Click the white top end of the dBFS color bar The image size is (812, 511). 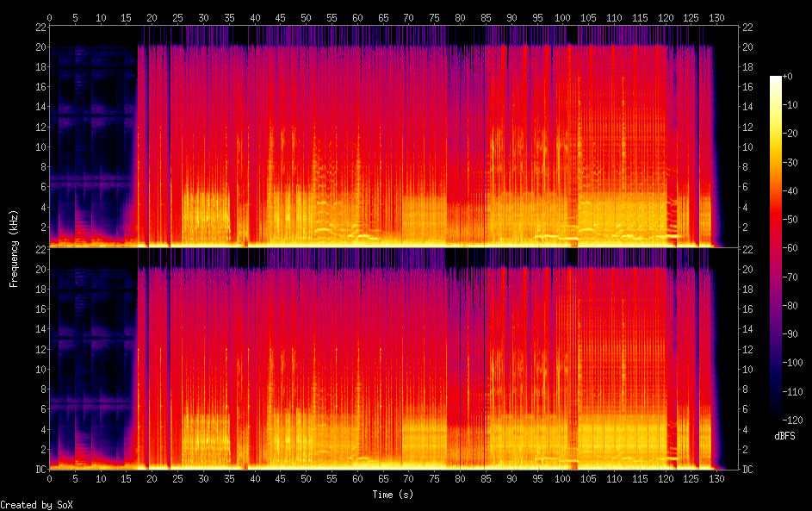coord(775,79)
